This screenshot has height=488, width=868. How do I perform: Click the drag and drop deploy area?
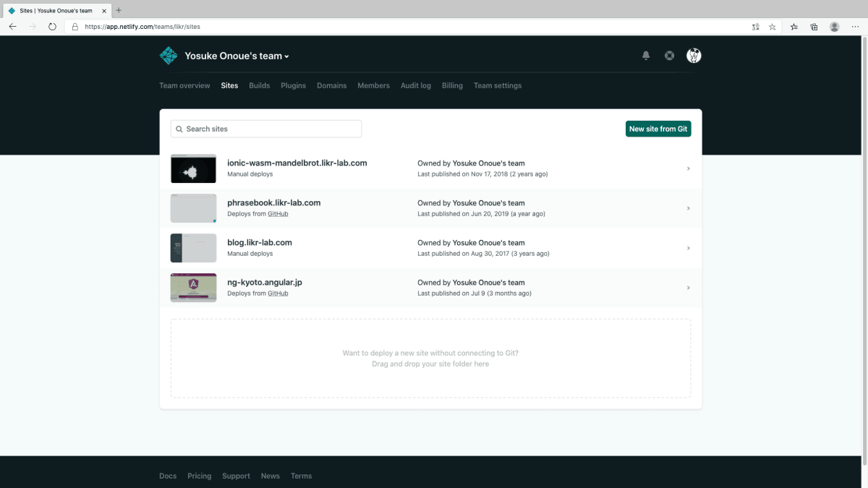(430, 359)
